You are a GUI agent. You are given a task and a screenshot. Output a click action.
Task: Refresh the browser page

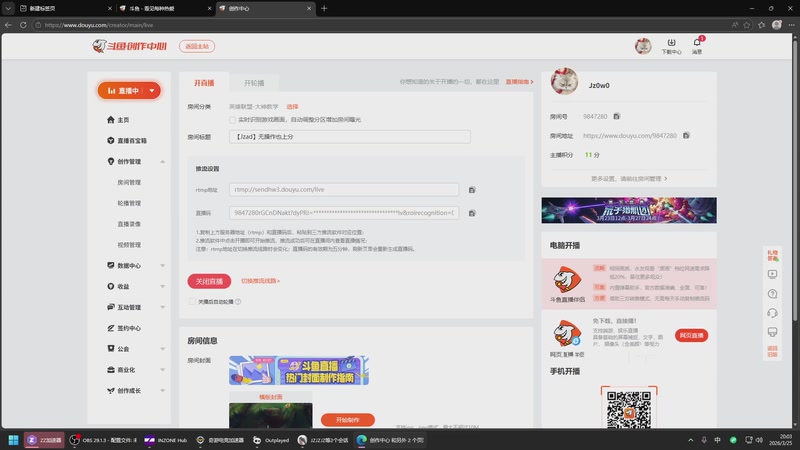point(23,24)
